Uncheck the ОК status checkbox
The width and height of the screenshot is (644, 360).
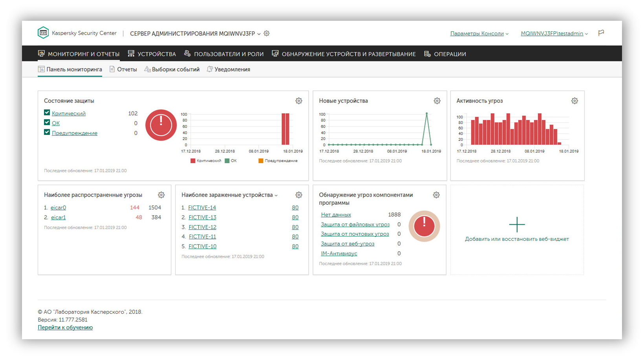47,122
